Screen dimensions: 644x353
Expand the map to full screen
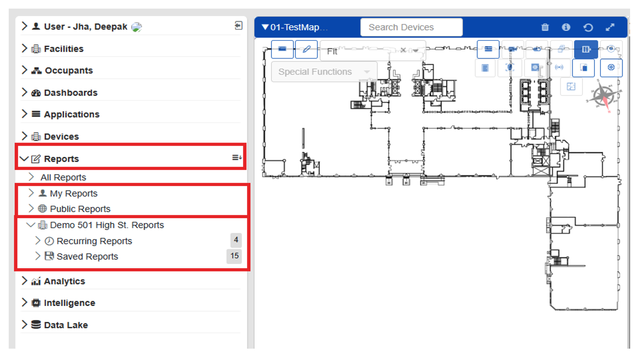tap(610, 27)
